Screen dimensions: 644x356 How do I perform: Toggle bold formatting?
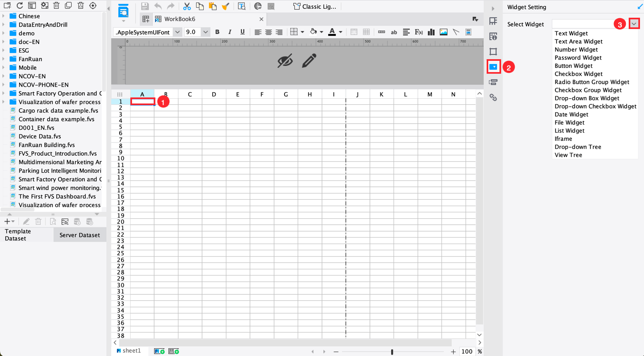point(217,32)
